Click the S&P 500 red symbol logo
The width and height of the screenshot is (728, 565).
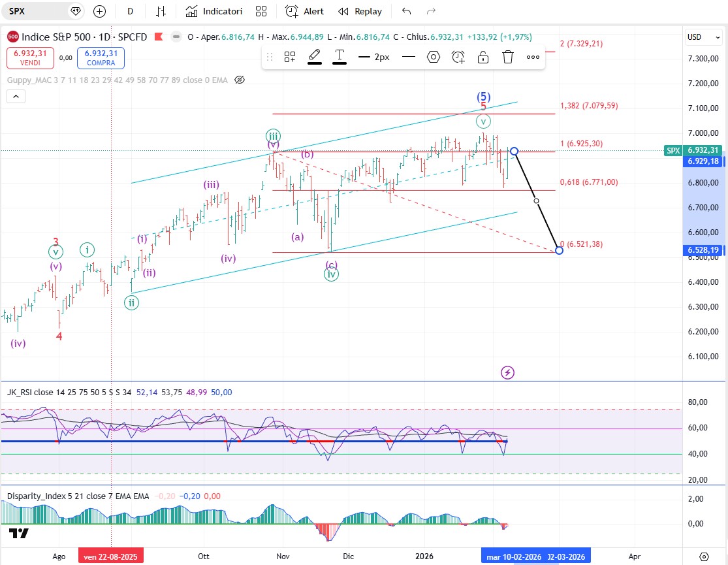coord(13,37)
